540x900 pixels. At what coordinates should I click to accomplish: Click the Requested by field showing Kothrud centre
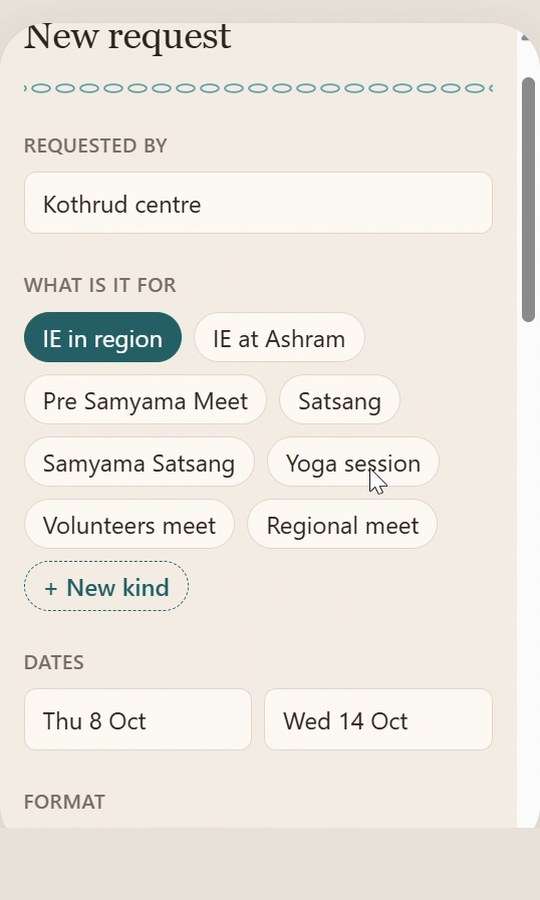258,203
